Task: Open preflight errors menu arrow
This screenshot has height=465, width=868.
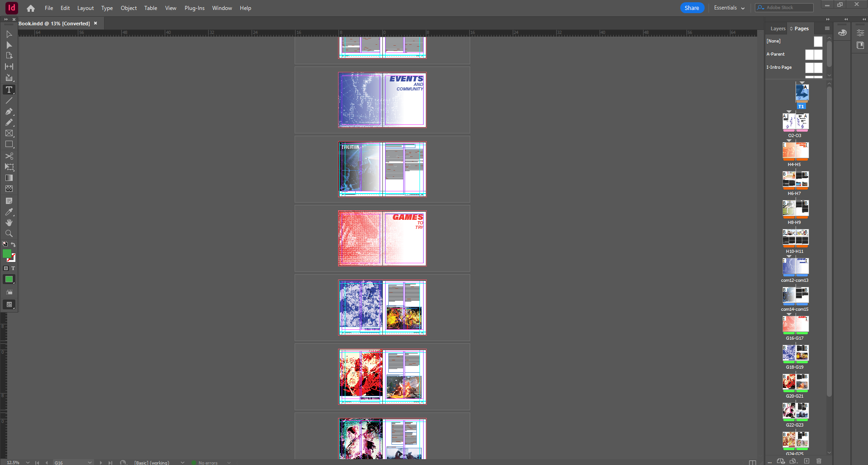Action: 229,462
